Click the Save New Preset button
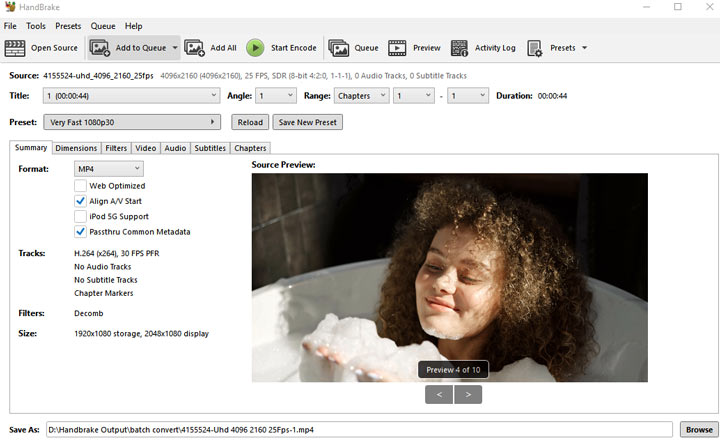The width and height of the screenshot is (720, 444). (307, 122)
